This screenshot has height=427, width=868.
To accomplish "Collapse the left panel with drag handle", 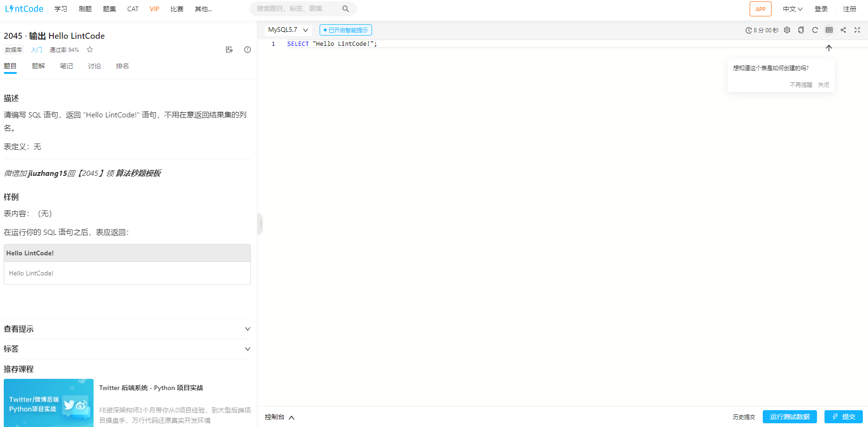I will (260, 224).
